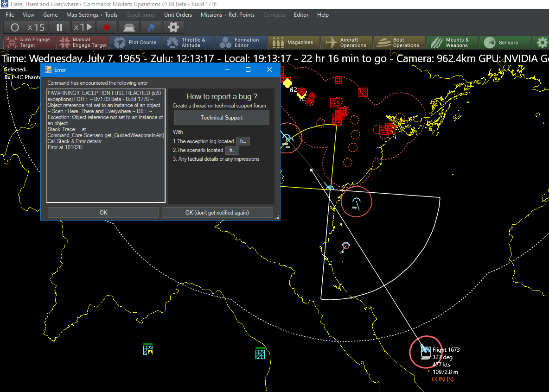Viewport: 549px width, 392px height.
Task: Open the Unit Orders menu
Action: coord(178,15)
